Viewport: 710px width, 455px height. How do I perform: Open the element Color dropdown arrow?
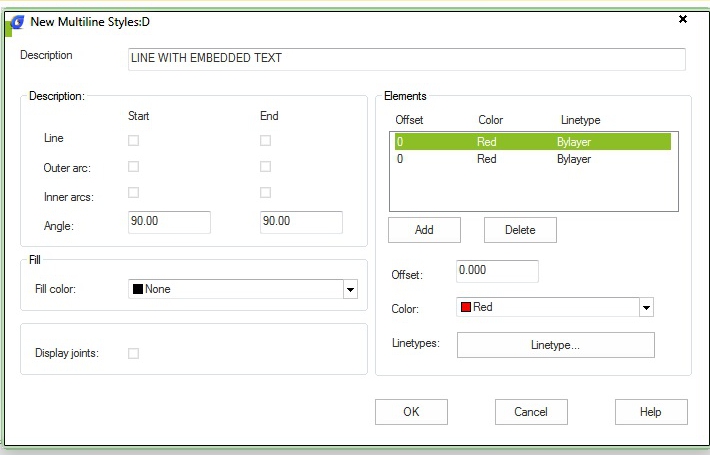(x=646, y=307)
